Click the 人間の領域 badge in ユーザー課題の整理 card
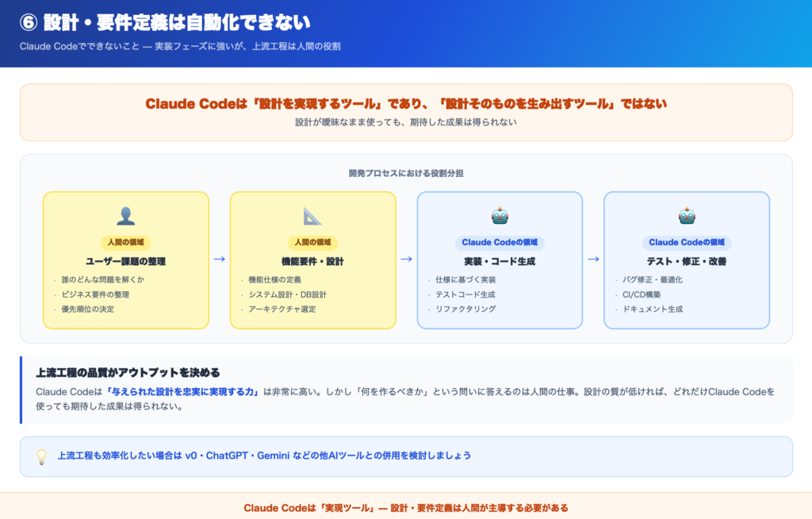The height and width of the screenshot is (519, 812). coord(126,243)
